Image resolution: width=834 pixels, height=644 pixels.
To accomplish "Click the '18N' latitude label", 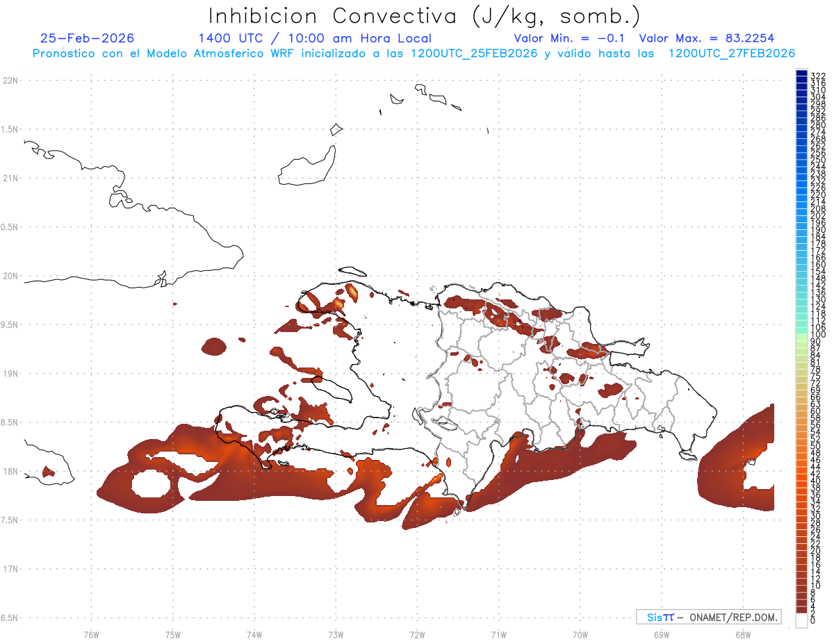I will pyautogui.click(x=10, y=471).
